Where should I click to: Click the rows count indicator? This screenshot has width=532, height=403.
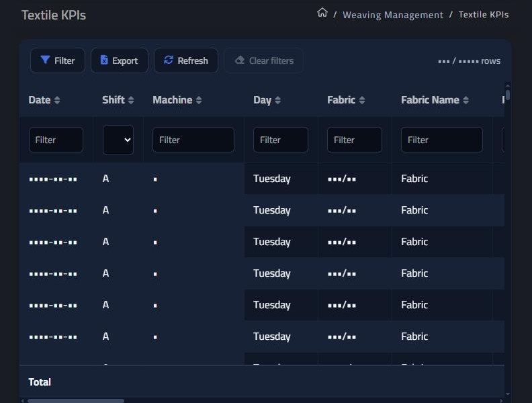(x=470, y=61)
